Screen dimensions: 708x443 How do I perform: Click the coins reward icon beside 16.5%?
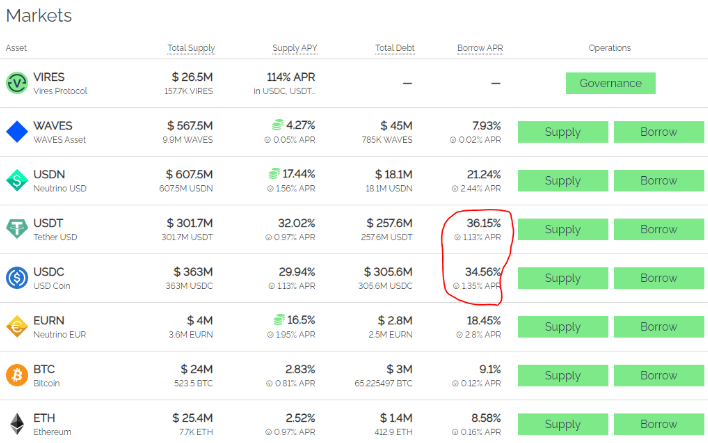(279, 320)
